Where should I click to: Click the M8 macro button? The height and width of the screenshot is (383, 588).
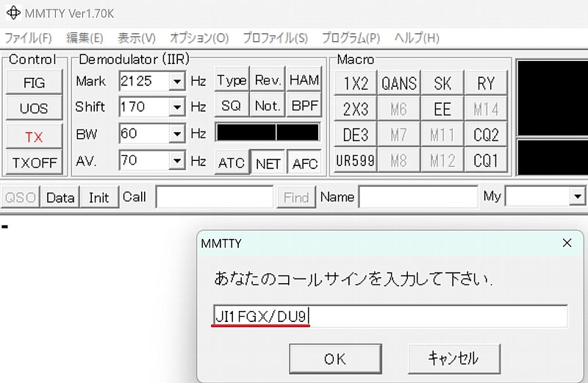point(398,160)
